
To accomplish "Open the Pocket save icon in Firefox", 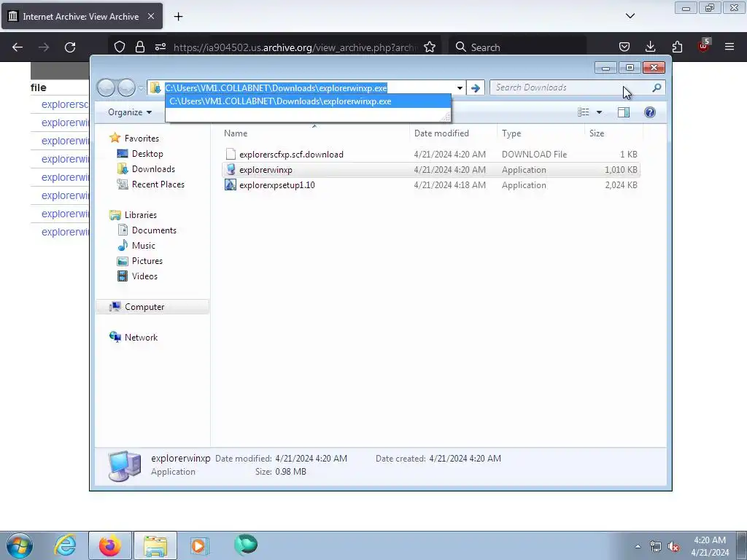I will coord(624,47).
